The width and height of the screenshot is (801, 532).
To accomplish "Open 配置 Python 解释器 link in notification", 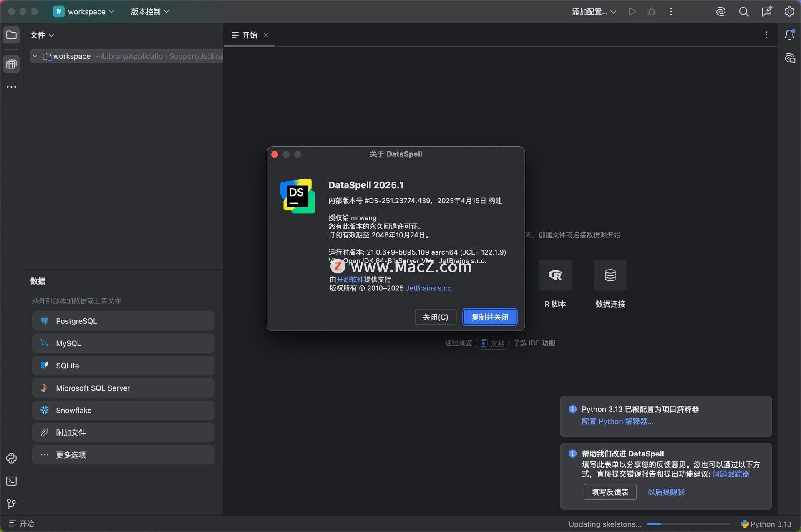I will 617,421.
